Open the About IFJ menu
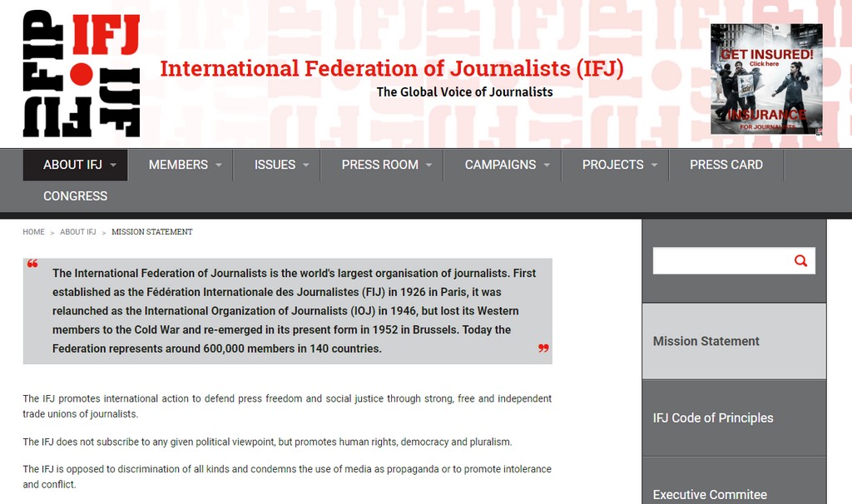This screenshot has width=852, height=504. tap(76, 165)
